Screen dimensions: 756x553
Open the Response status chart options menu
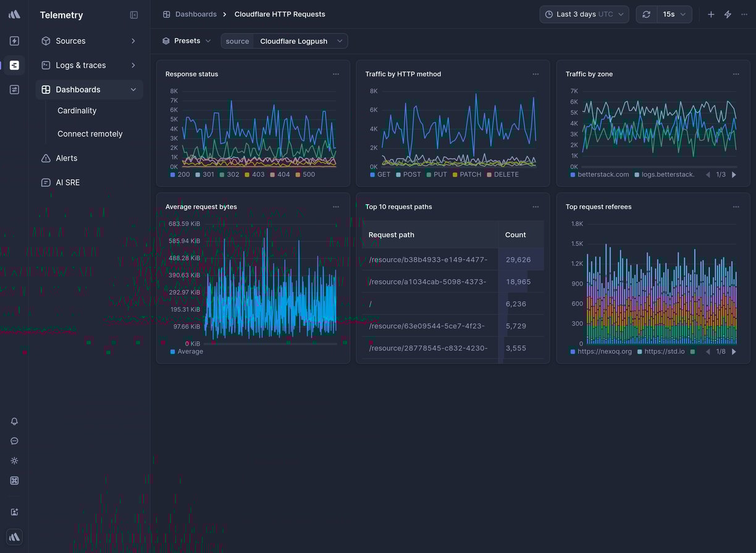pyautogui.click(x=335, y=74)
